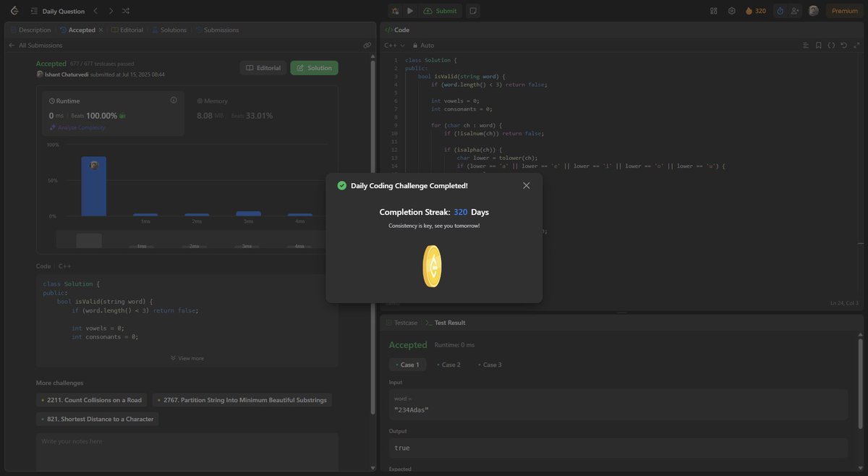Image resolution: width=868 pixels, height=476 pixels.
Task: Open Daily Question problem list
Action: 58,11
